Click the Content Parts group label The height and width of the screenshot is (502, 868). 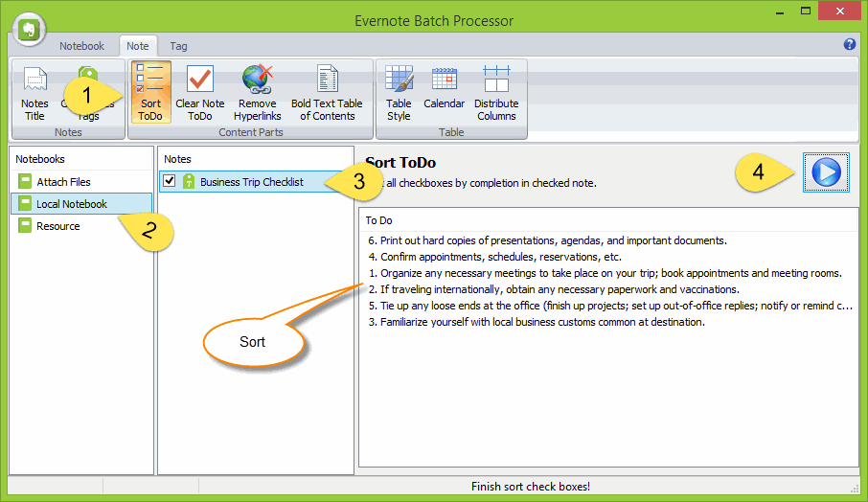point(251,132)
